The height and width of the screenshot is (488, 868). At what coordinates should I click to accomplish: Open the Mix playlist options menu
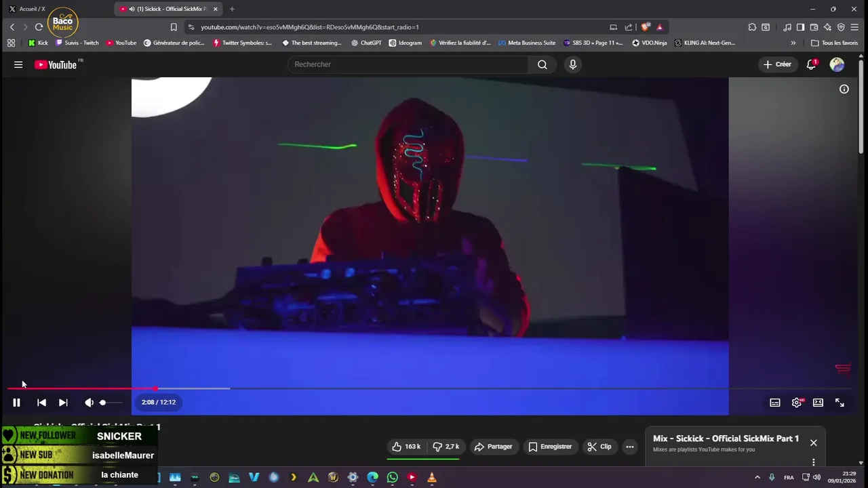813,462
